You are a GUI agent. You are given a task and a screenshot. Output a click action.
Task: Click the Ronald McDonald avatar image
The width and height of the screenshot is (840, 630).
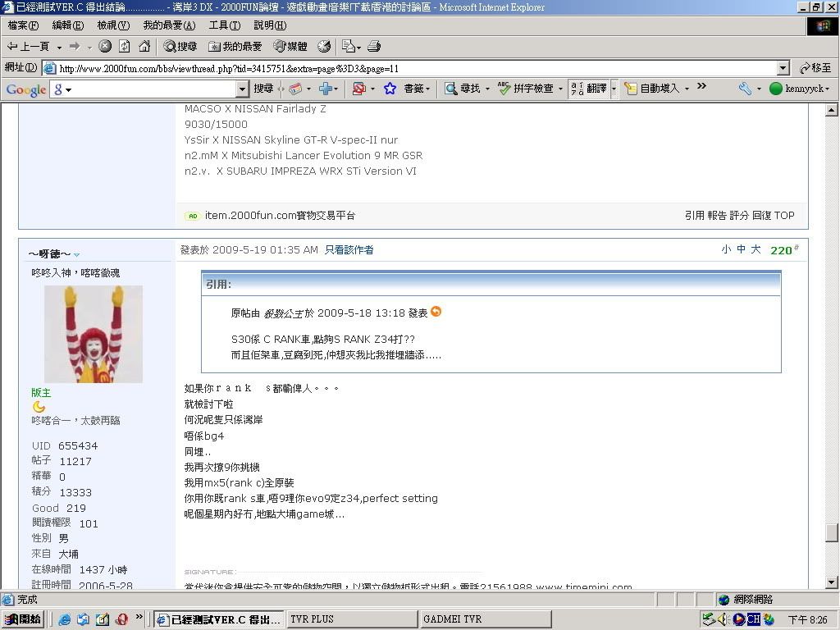(94, 334)
